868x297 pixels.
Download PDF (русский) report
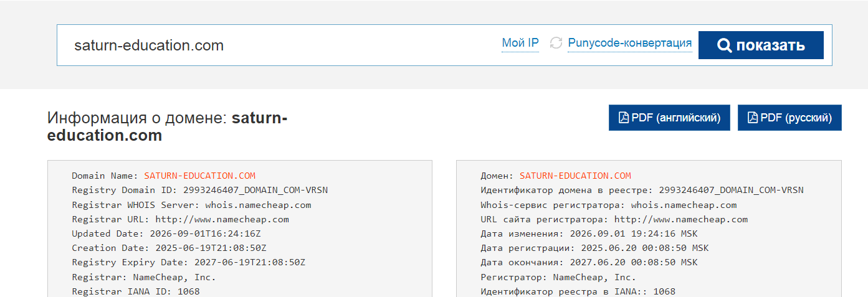click(x=789, y=118)
